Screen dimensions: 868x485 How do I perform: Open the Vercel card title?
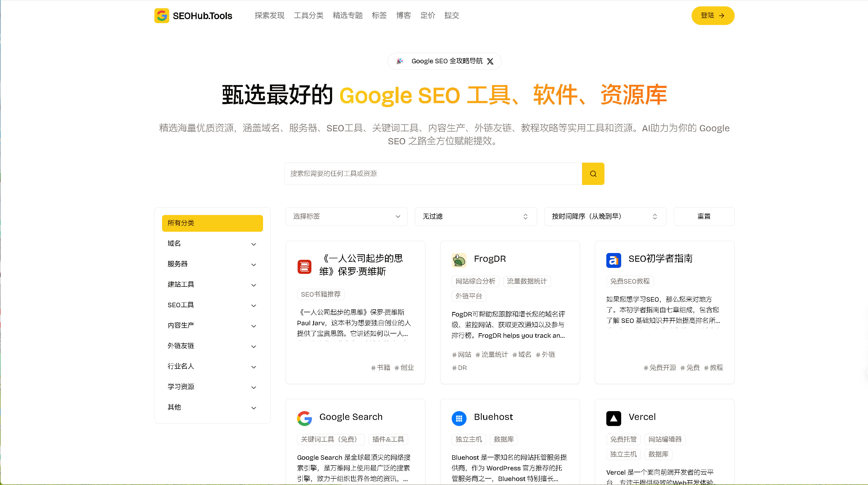(x=642, y=417)
